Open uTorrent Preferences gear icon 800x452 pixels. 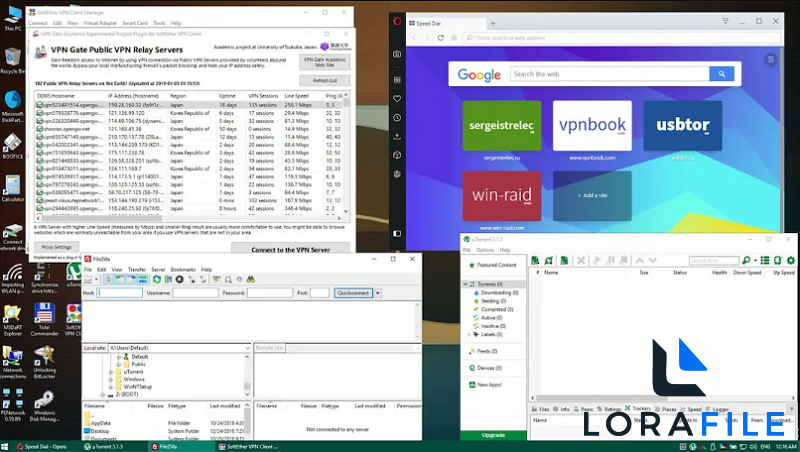(x=791, y=261)
